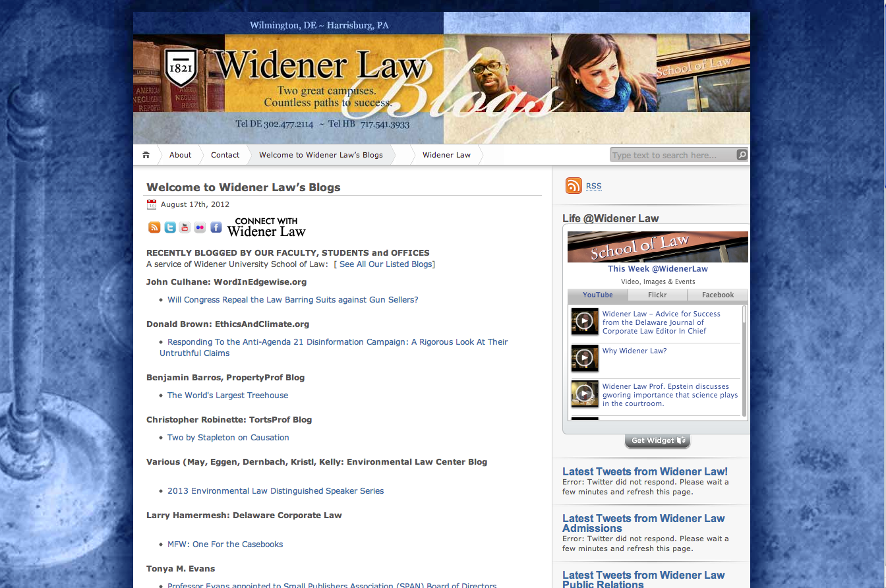The width and height of the screenshot is (886, 588).
Task: Click Donald Brown: EthicsAndClimate.org heading
Action: 227,324
